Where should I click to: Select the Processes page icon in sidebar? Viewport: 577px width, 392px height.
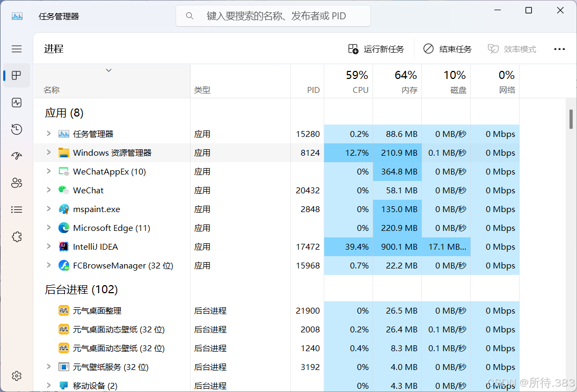[17, 76]
